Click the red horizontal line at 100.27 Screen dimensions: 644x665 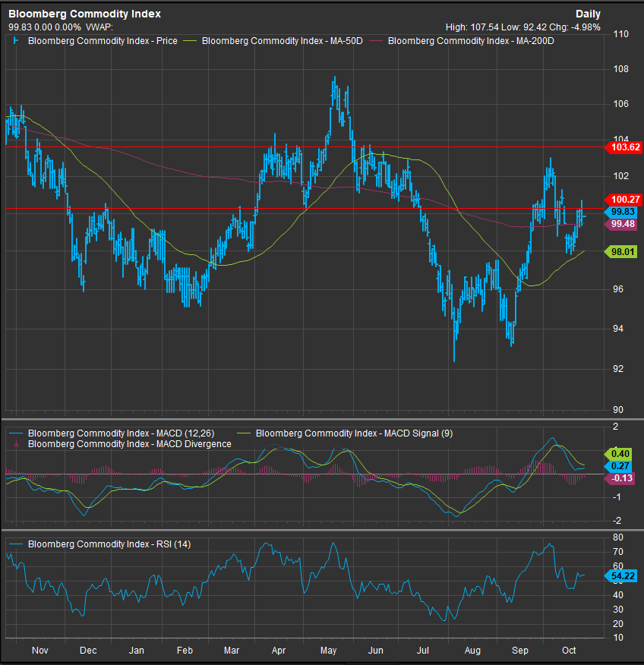click(x=305, y=208)
